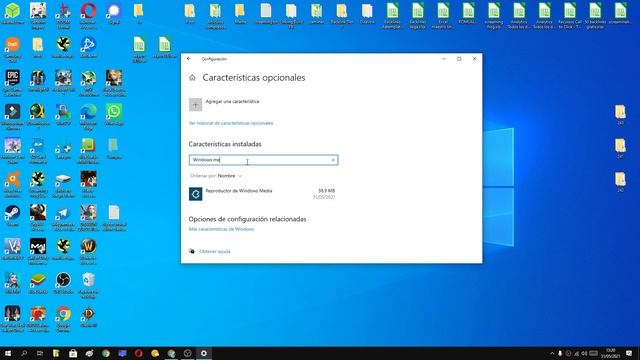Select the World of Warcraft desktop shortcut
The width and height of the screenshot is (640, 360).
click(x=89, y=251)
